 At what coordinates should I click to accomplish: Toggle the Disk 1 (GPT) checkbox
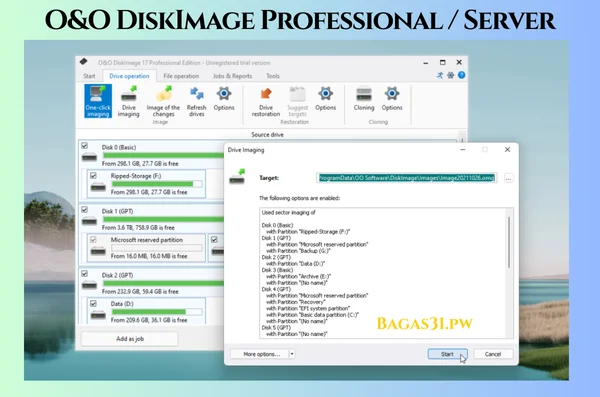point(85,209)
